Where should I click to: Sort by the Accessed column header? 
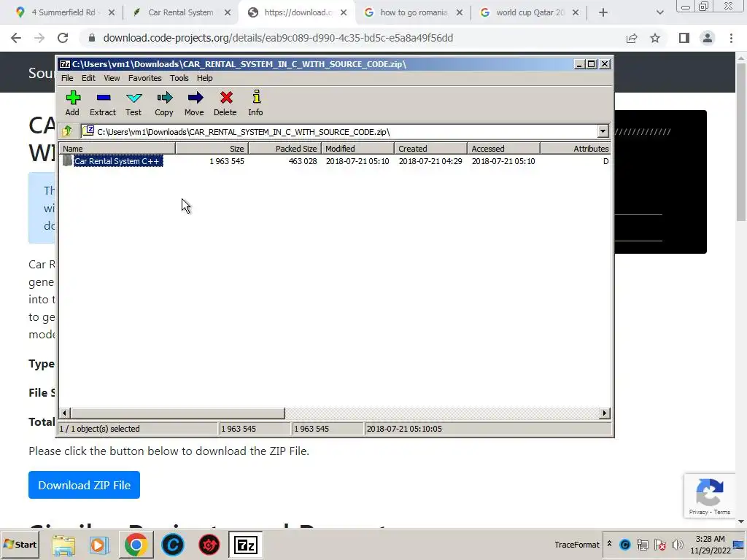(503, 149)
